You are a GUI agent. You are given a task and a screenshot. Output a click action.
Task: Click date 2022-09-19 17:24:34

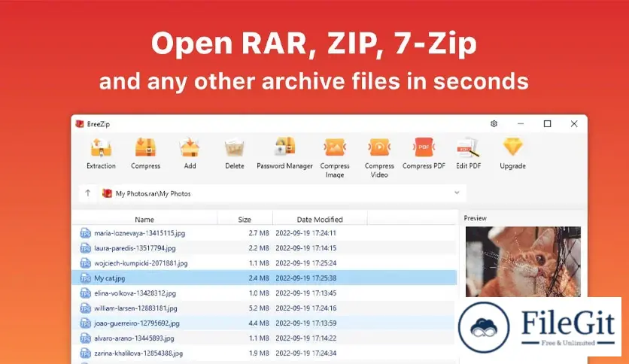pos(305,353)
